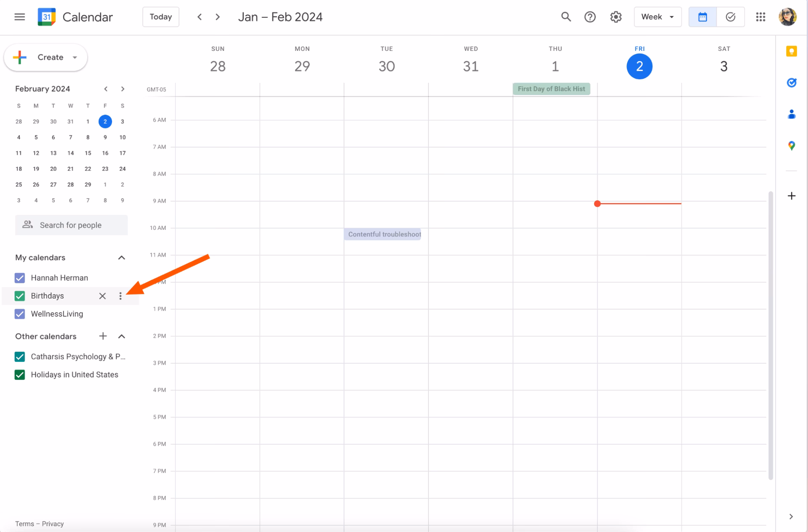
Task: Click the Search for people field
Action: [x=72, y=225]
